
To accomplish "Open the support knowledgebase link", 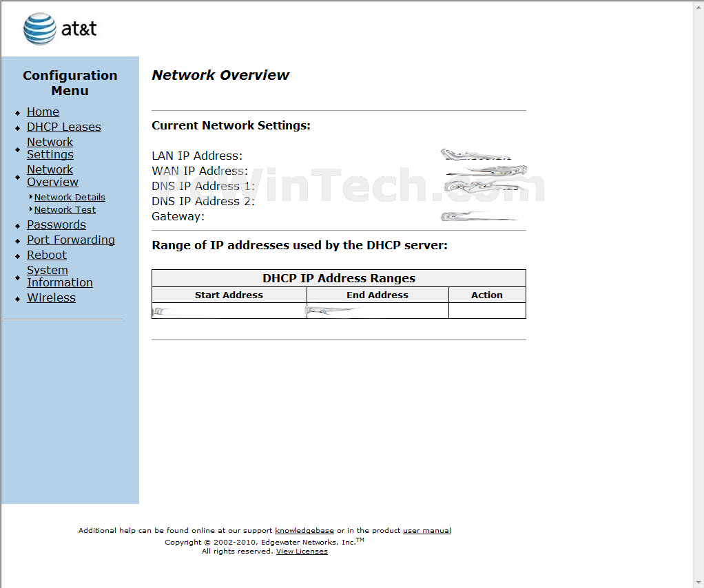I will pyautogui.click(x=304, y=531).
